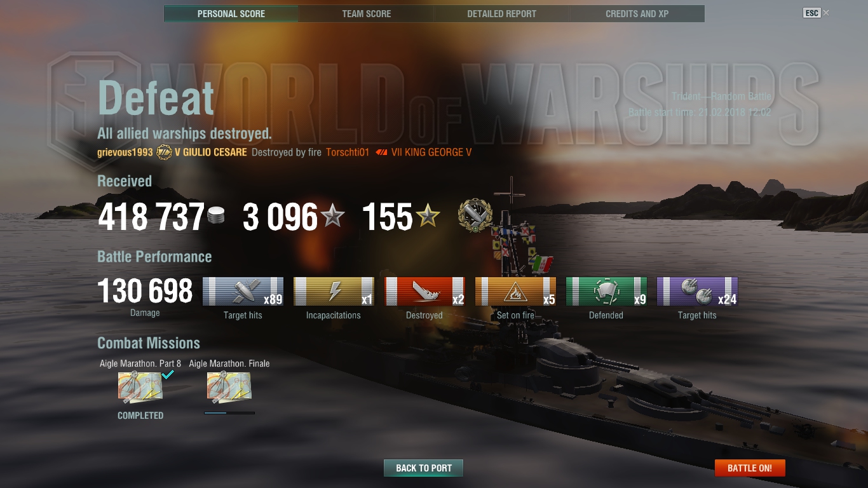This screenshot has height=488, width=868.
Task: Open the Team Score tab
Action: click(367, 13)
